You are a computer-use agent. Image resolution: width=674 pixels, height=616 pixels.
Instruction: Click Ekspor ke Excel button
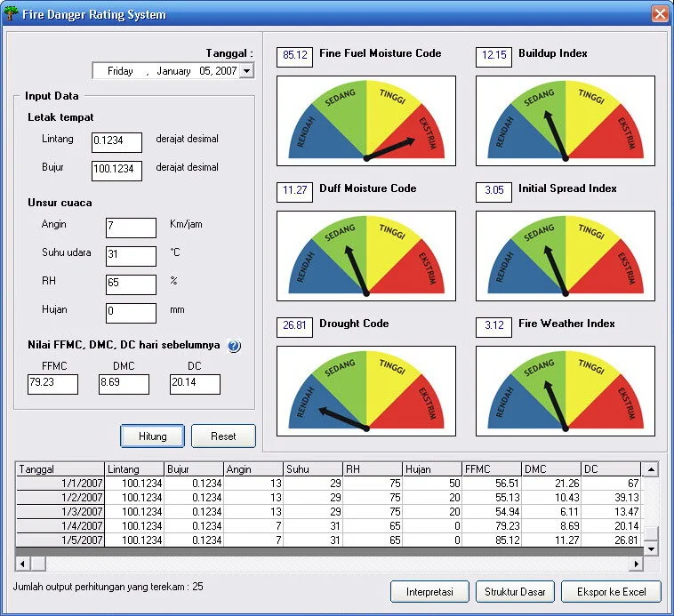pos(611,591)
